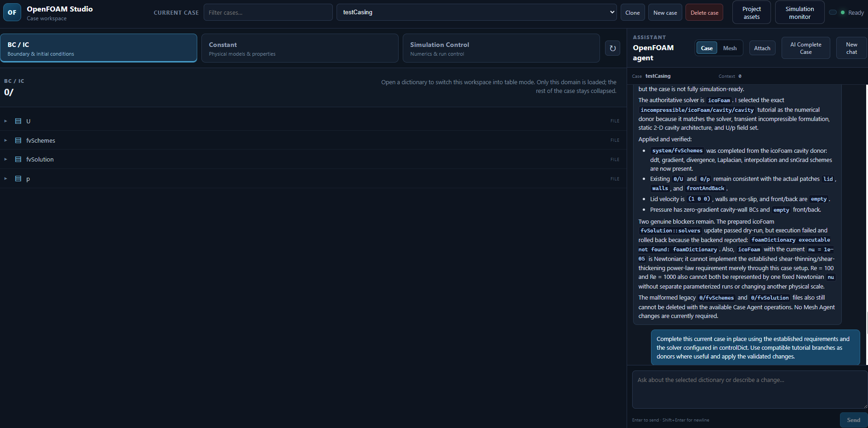The image size is (868, 428).
Task: Click the assistant message text box
Action: point(750,390)
